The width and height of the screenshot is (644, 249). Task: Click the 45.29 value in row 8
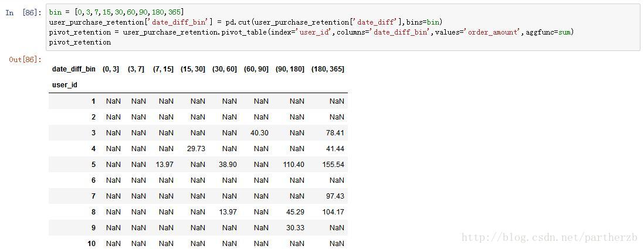[x=295, y=212]
